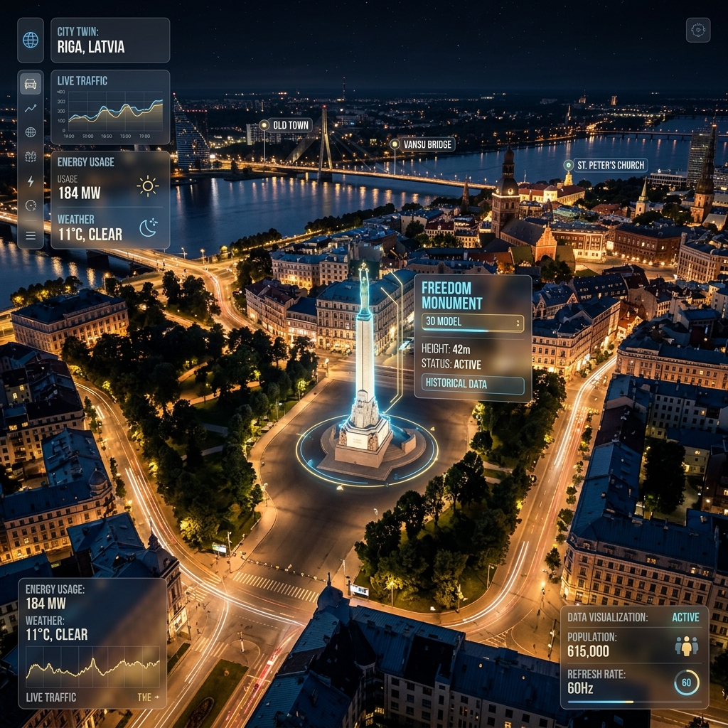Select the car traffic icon in sidebar
The image size is (728, 728).
point(30,84)
